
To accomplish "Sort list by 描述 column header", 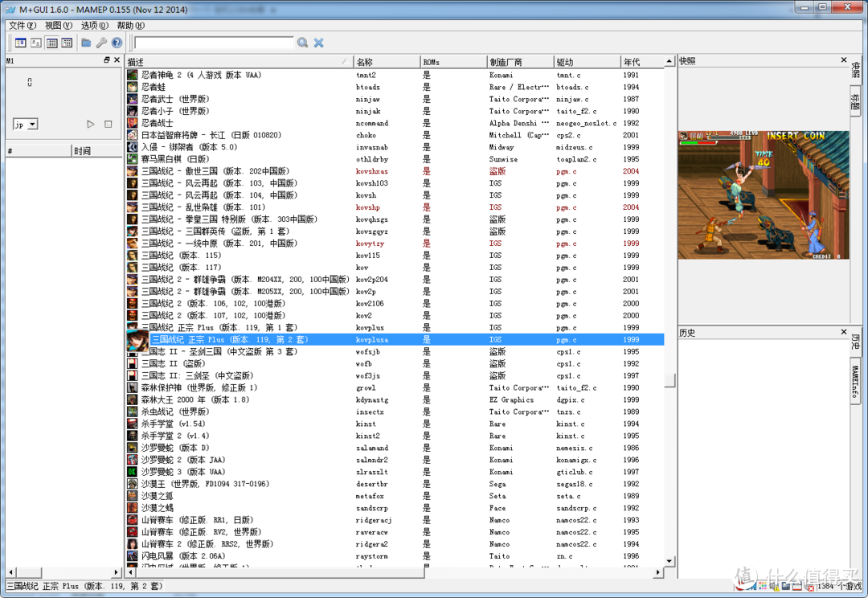I will click(x=240, y=62).
